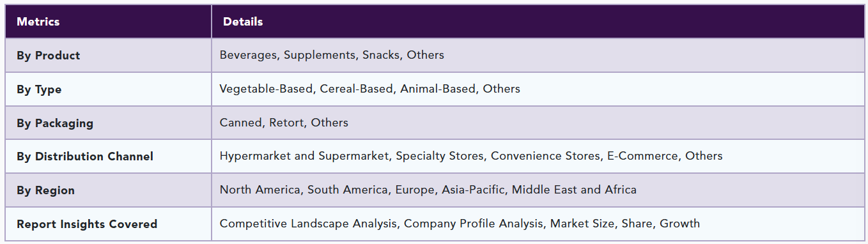Click Middle East and Africa text
868x244 pixels.
574,190
